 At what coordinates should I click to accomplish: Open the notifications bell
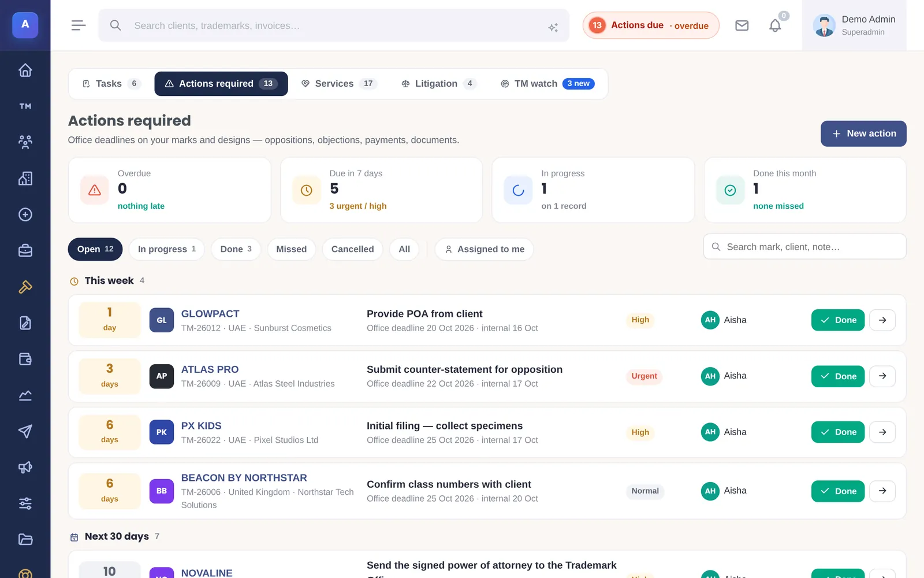coord(775,25)
